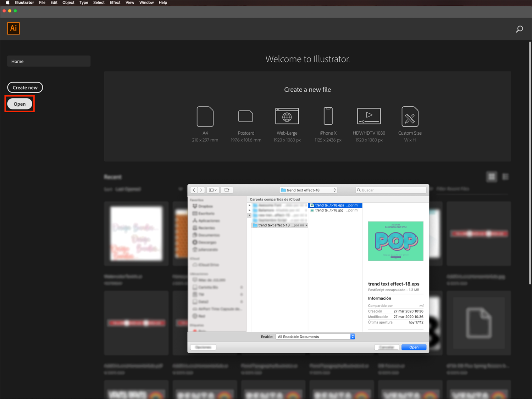Switch recent files to grid view
The height and width of the screenshot is (399, 532).
tap(492, 176)
